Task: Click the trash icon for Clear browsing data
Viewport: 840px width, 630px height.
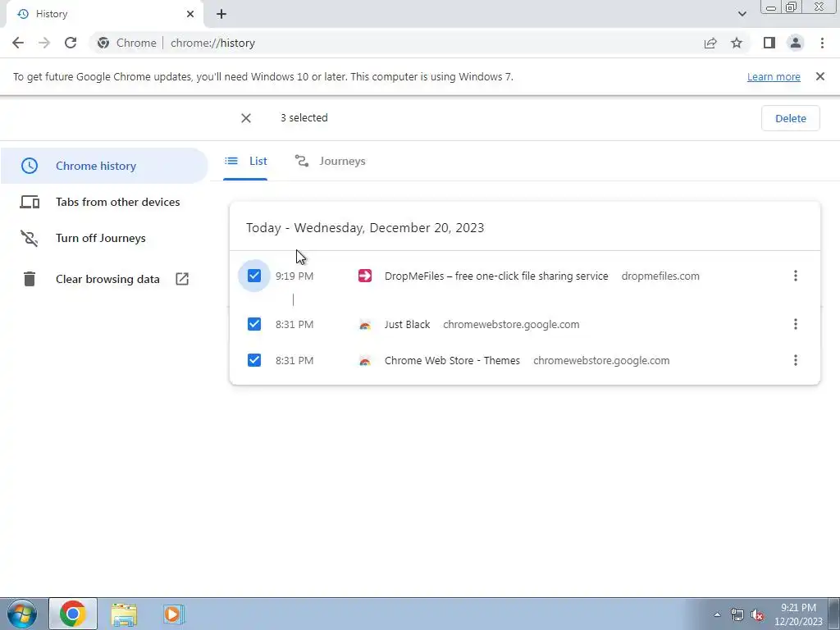Action: pos(30,279)
